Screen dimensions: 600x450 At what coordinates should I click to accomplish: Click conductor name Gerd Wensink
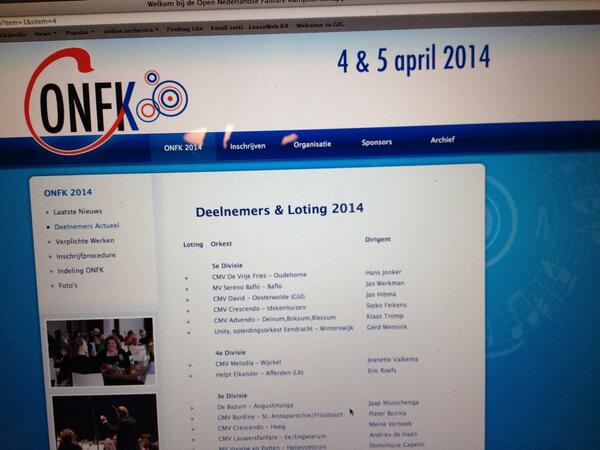tap(387, 327)
